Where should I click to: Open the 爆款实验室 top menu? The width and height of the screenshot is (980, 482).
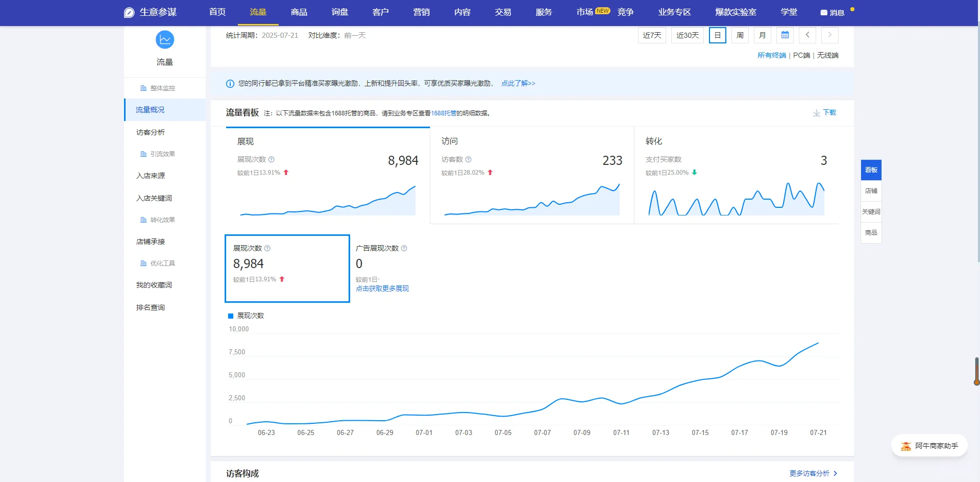tap(736, 12)
